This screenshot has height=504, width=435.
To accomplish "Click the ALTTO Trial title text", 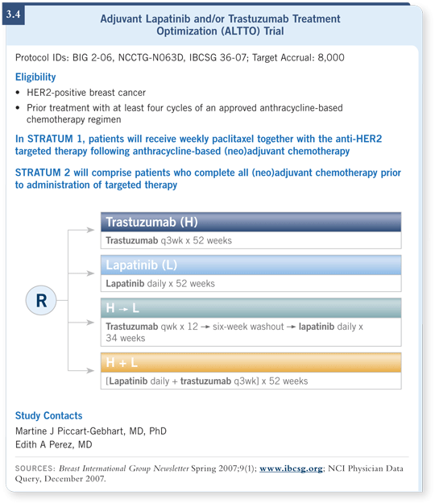I will (220, 25).
